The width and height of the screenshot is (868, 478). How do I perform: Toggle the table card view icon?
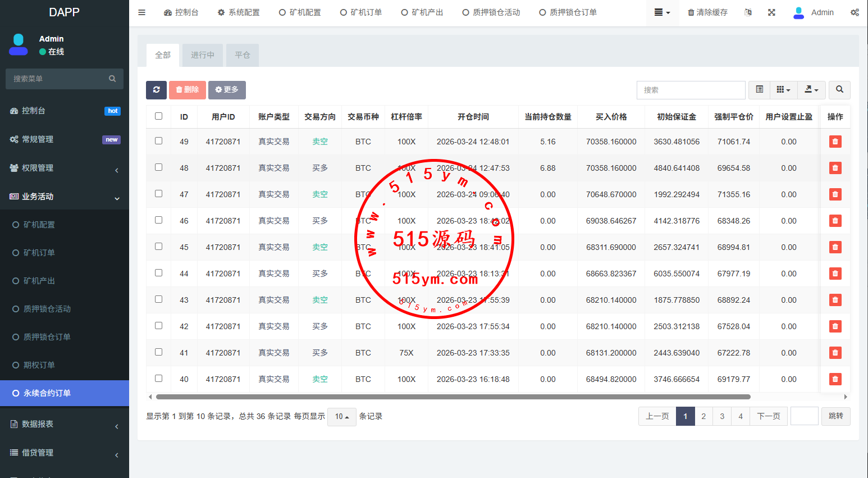759,90
